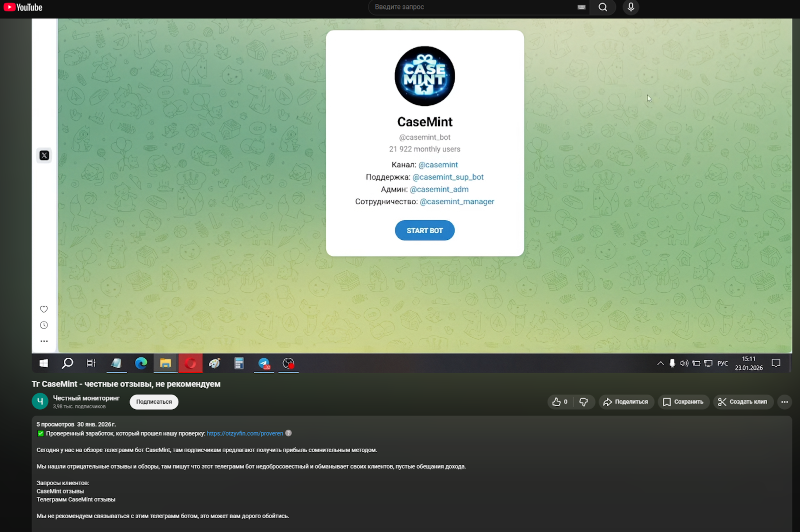Open the three-dot menu in video sidebar
The height and width of the screenshot is (532, 800).
44,341
